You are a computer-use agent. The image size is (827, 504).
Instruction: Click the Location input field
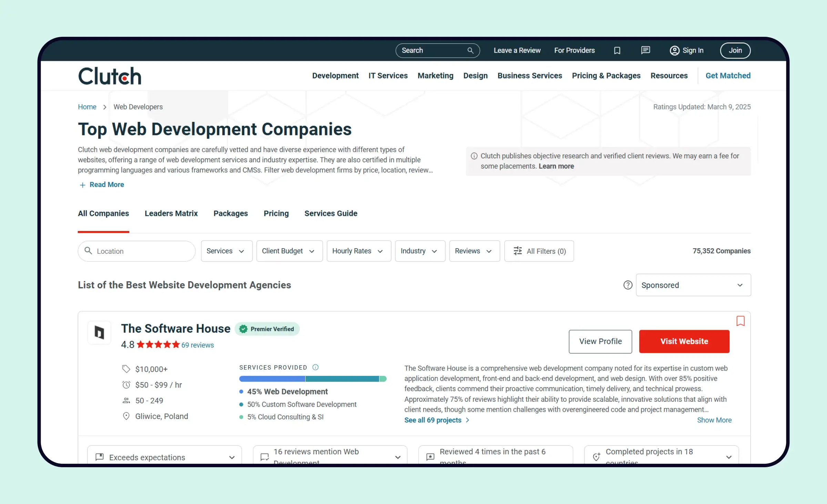(x=137, y=251)
